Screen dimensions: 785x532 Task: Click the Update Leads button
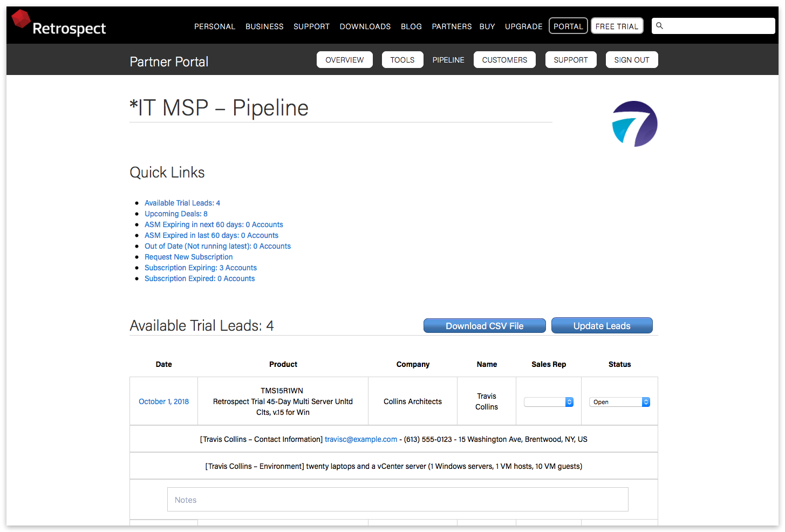coord(602,326)
